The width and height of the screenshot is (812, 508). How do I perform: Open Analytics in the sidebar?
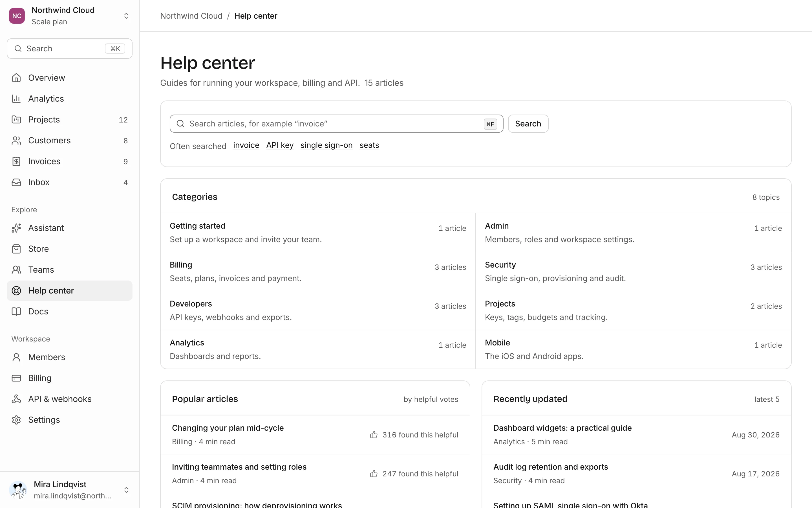click(69, 99)
